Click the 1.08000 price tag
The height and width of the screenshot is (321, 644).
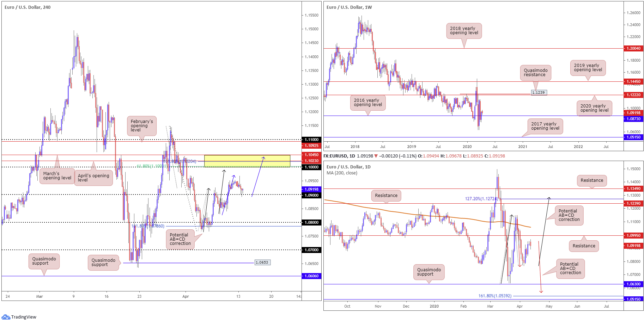click(311, 222)
